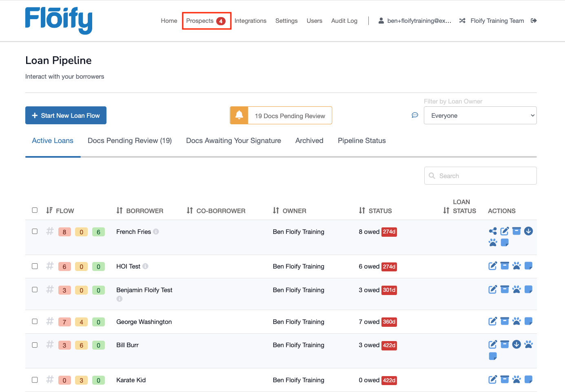Toggle the select-all checkbox in table header
This screenshot has width=565, height=392.
coord(35,210)
